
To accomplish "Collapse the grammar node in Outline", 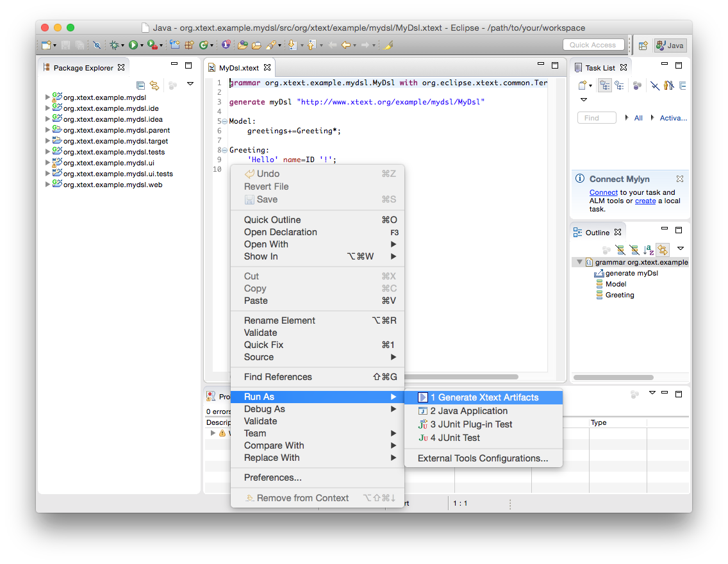I will pyautogui.click(x=579, y=262).
